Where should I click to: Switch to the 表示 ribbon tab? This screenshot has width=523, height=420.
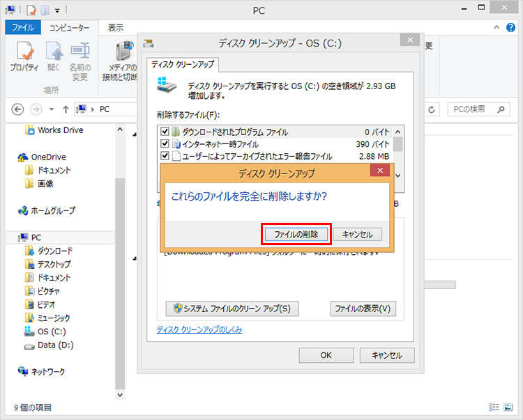(116, 28)
